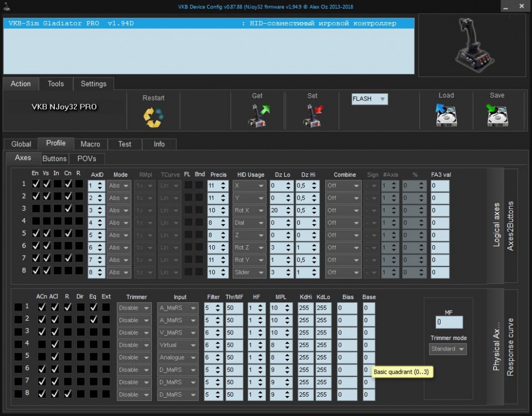
Task: Toggle the En checkbox for logical axis 3
Action: coord(35,209)
